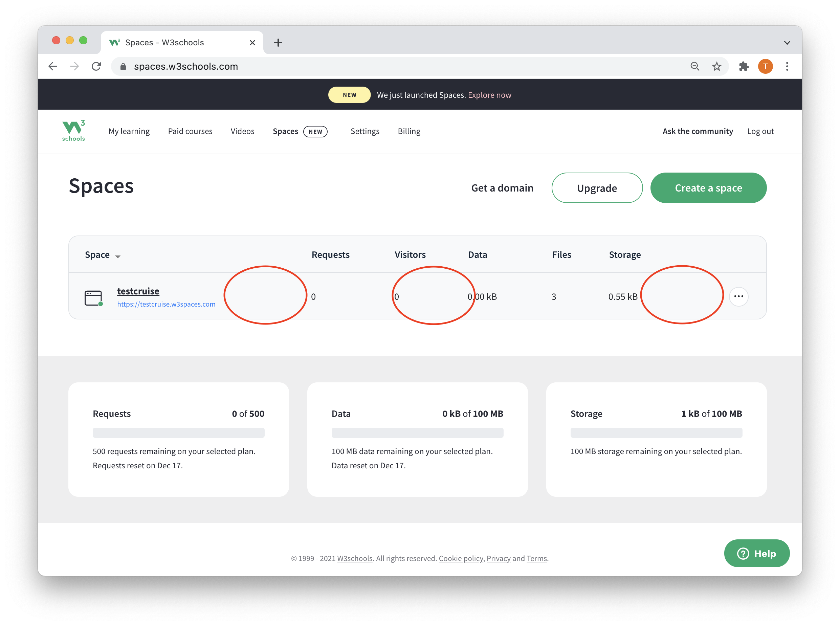Open the Spaces menu item
This screenshot has width=840, height=626.
point(285,131)
